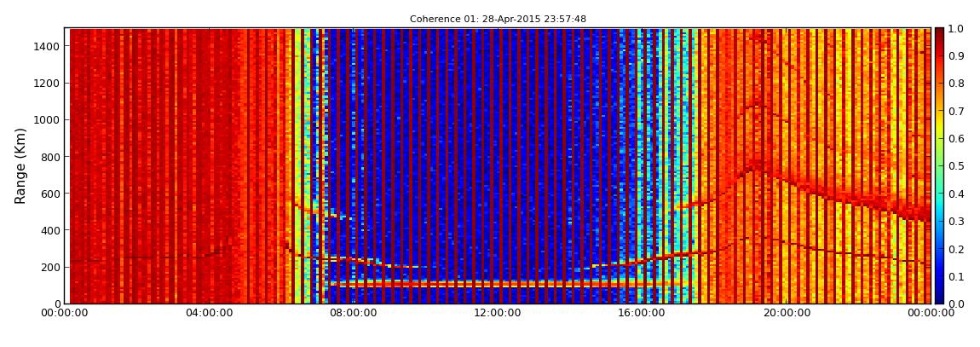Click the colorbar 0.8 label
The height and width of the screenshot is (347, 980).
(955, 84)
